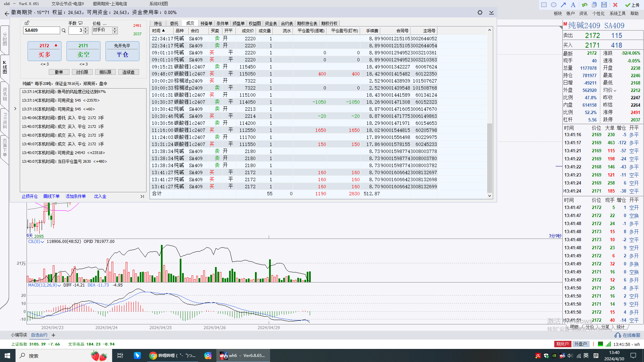Add a new tab with plus icon
Image resolution: width=644 pixels, height=362 pixels.
53,335
